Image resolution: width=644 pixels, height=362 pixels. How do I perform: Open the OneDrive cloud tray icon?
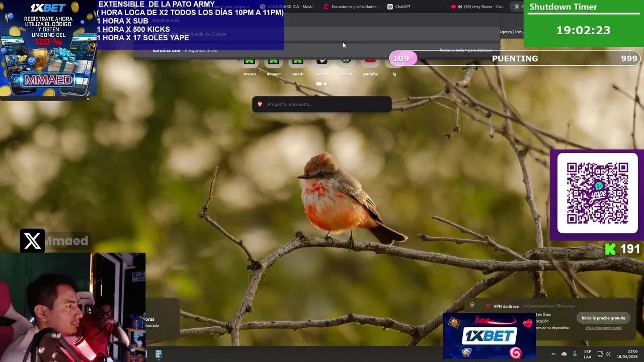pos(564,354)
